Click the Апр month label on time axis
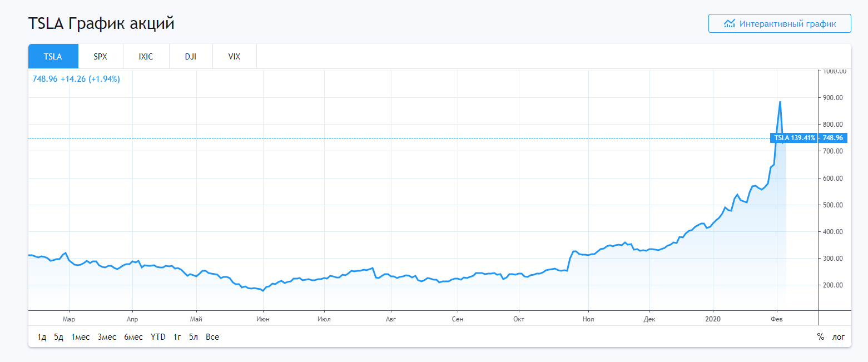Viewport: 868px width, 362px height. pyautogui.click(x=132, y=319)
